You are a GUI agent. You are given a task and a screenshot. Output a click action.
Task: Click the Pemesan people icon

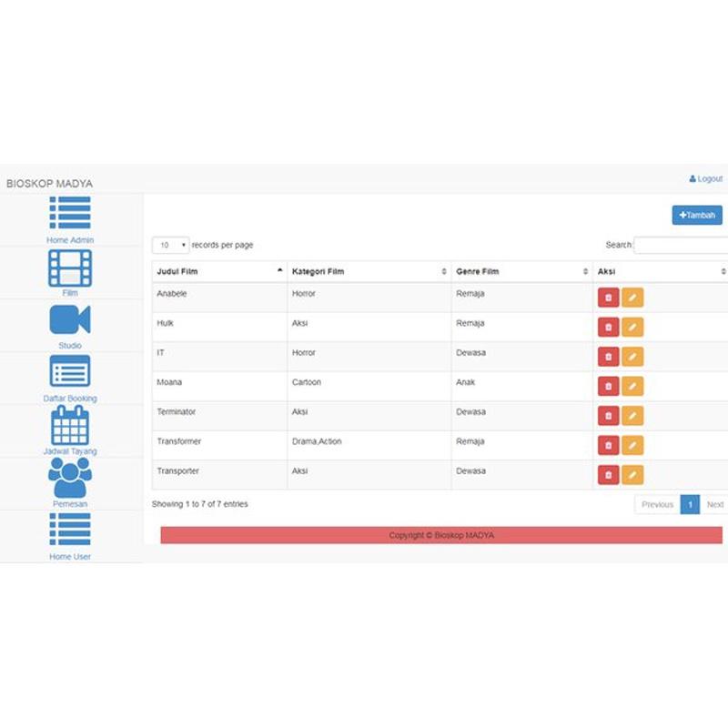coord(70,477)
